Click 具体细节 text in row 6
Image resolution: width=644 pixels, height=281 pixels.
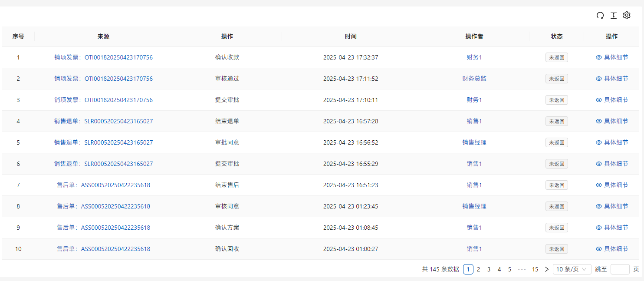point(616,164)
